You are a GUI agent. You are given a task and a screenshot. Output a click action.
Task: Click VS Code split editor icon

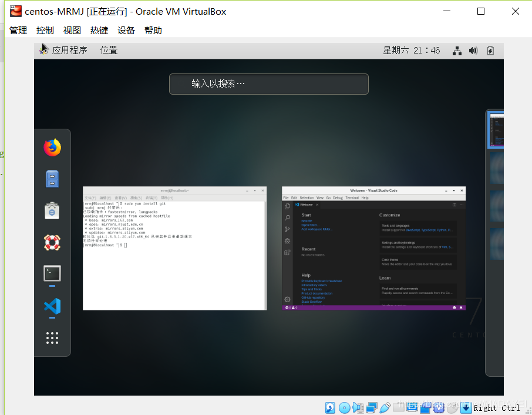point(454,205)
